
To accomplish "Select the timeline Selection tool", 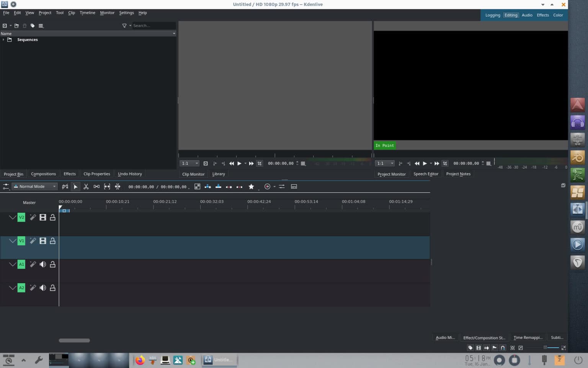I will (x=76, y=187).
